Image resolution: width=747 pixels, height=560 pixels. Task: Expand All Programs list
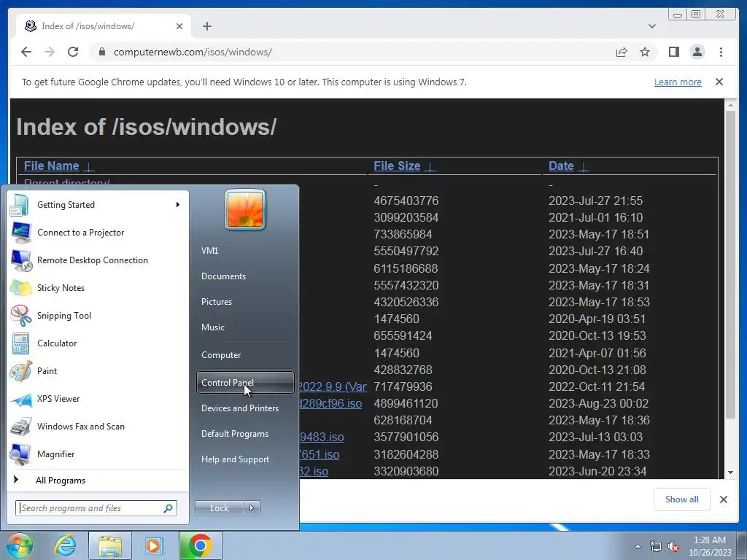tap(98, 481)
